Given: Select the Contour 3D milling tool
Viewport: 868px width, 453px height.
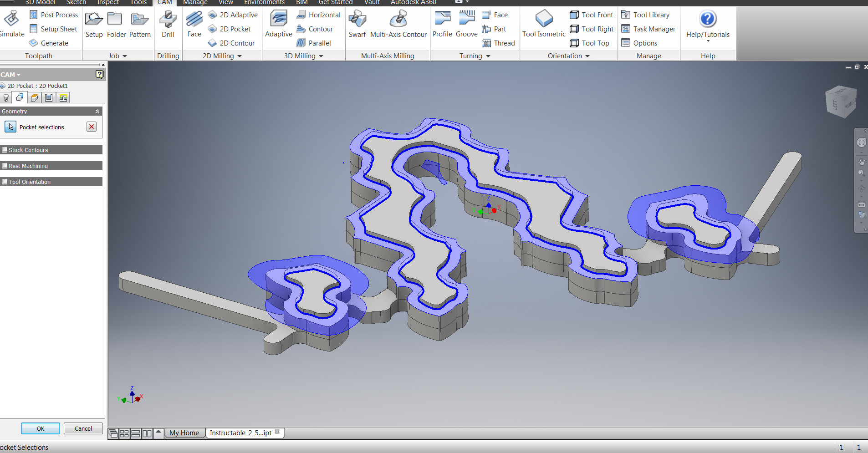Looking at the screenshot, I should (x=315, y=29).
